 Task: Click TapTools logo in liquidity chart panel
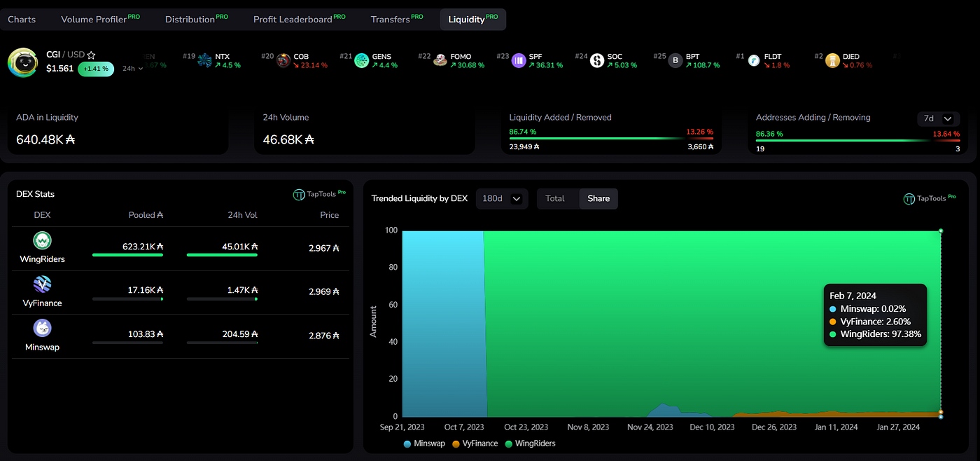pos(930,199)
